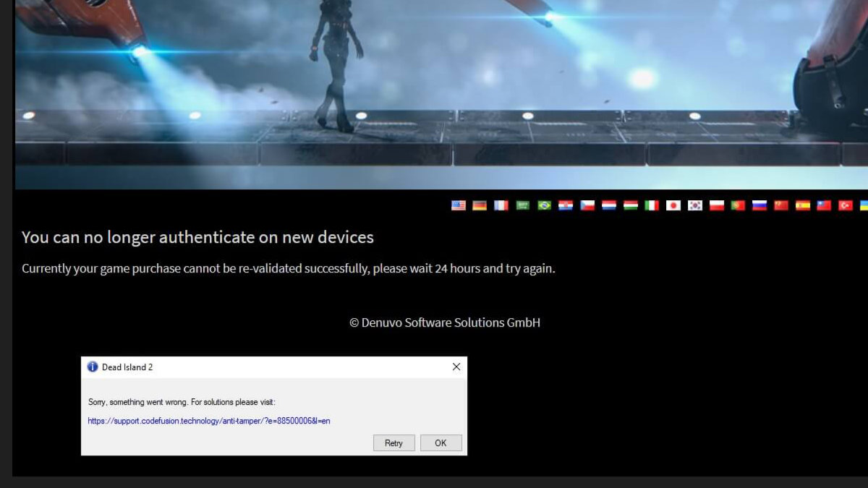Close the Dead Island 2 error dialog

click(456, 367)
